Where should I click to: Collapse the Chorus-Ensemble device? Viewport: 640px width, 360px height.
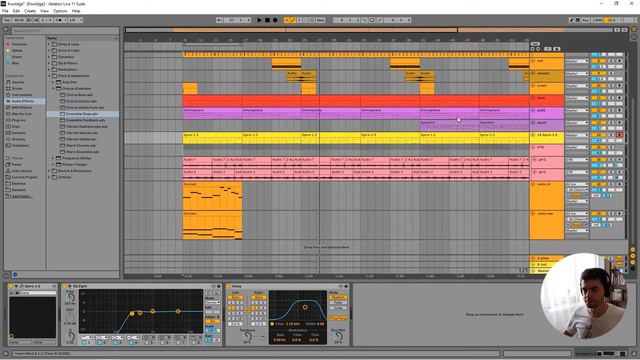pyautogui.click(x=53, y=88)
